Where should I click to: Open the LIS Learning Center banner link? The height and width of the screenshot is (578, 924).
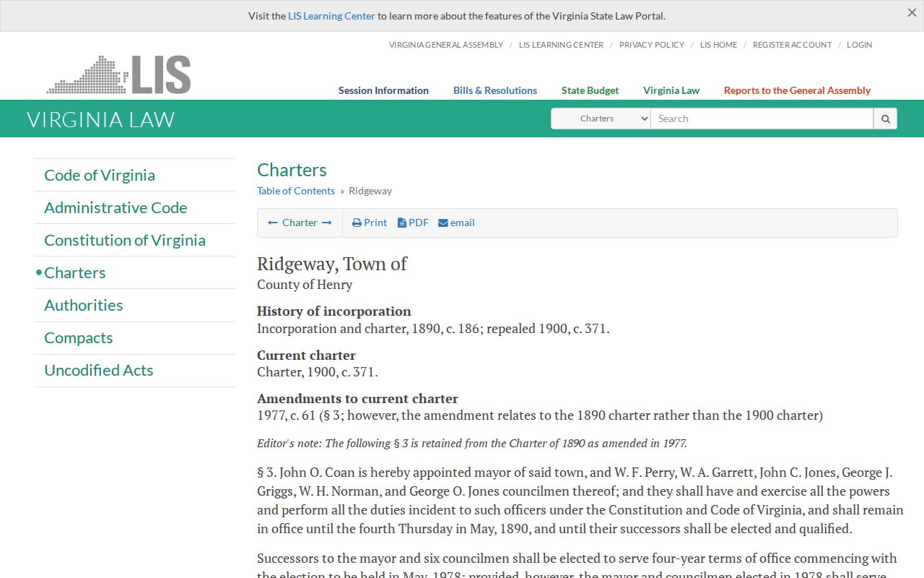(x=331, y=16)
